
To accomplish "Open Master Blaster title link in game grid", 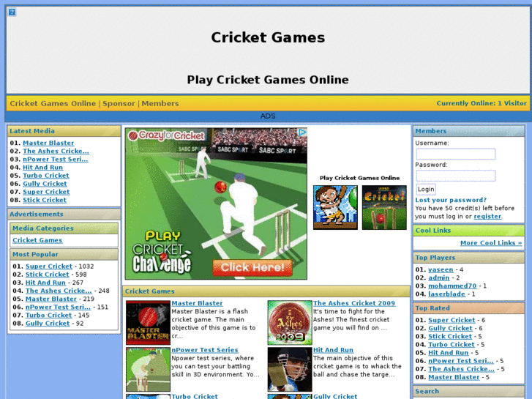I will pos(197,303).
